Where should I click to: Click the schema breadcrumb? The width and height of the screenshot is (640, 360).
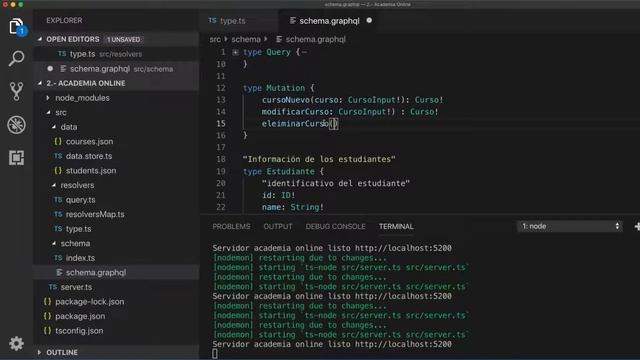coord(246,39)
